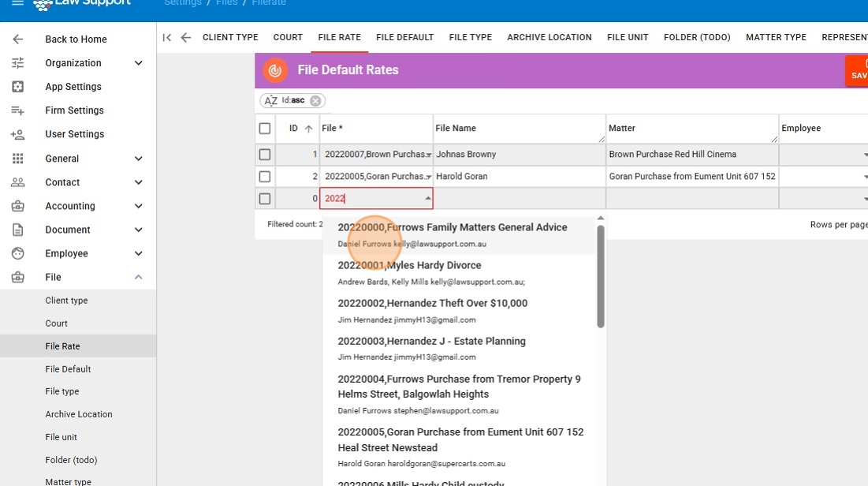Toggle the select-all header checkbox

click(265, 129)
